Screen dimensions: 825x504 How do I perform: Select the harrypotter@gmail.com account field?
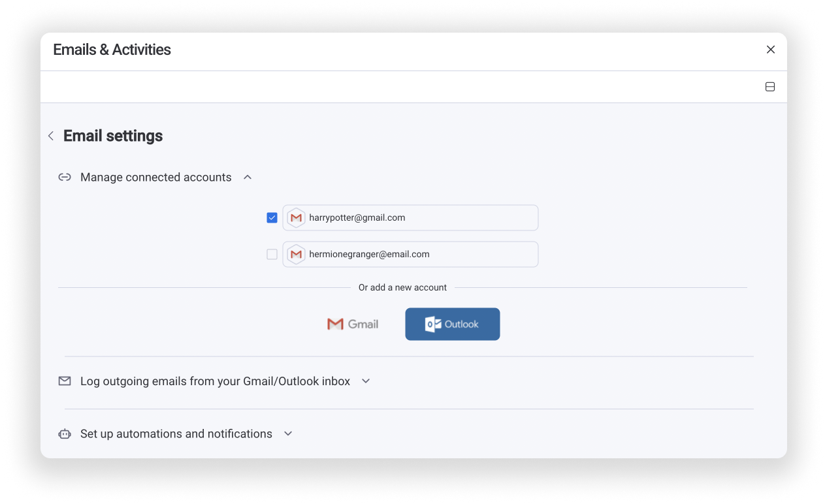(410, 217)
